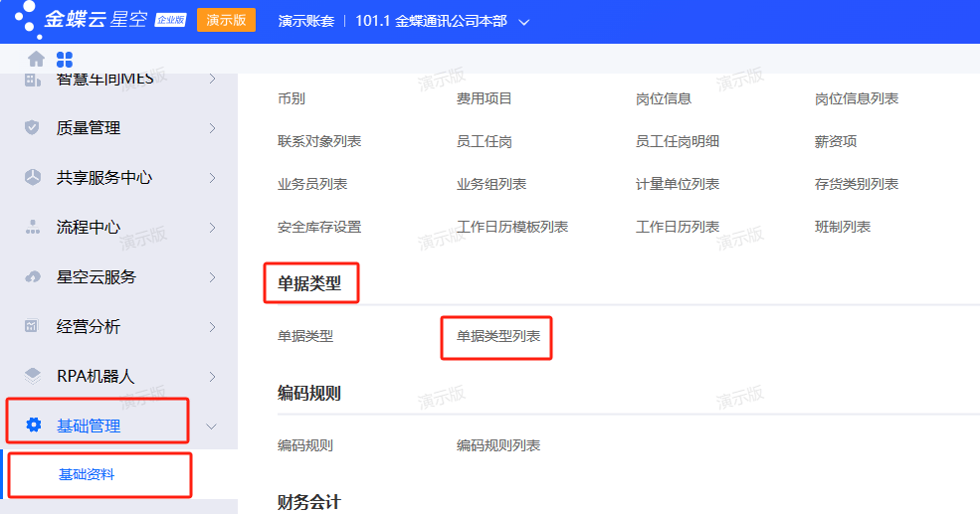This screenshot has width=980, height=514.
Task: Collapse the 基础管理 chevron
Action: pos(212,427)
